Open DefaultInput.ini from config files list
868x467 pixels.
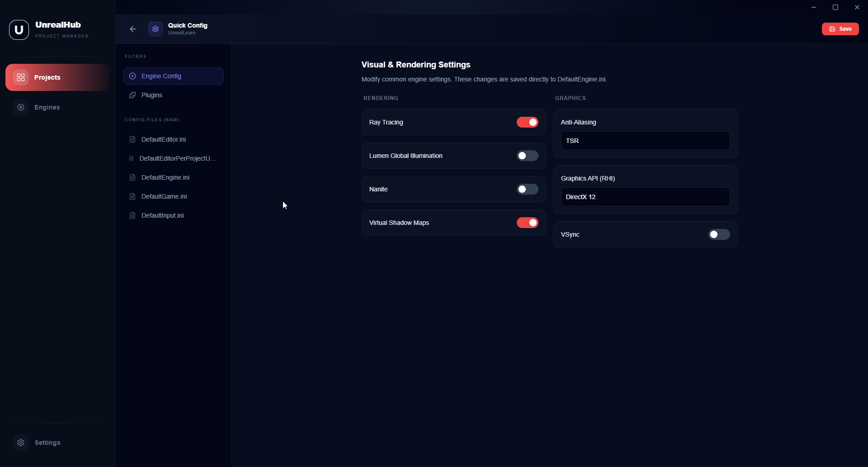click(x=161, y=215)
